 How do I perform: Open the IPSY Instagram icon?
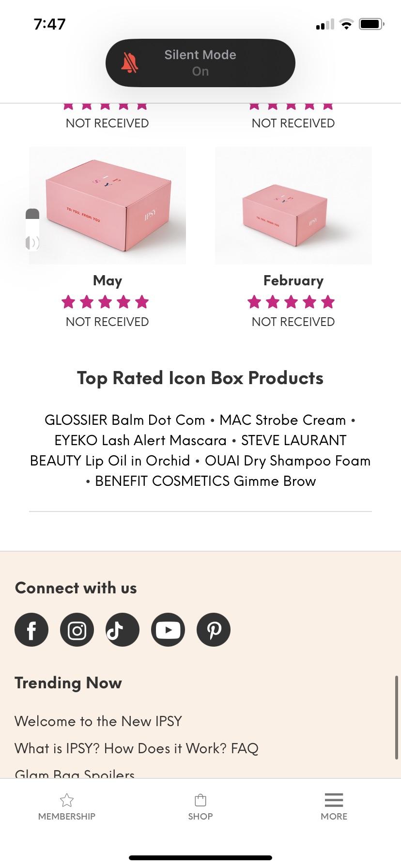(77, 630)
